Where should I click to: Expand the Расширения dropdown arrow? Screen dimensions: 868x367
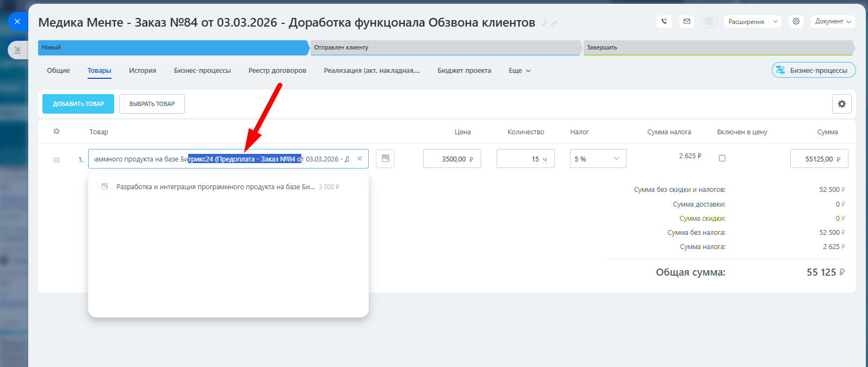[x=776, y=22]
